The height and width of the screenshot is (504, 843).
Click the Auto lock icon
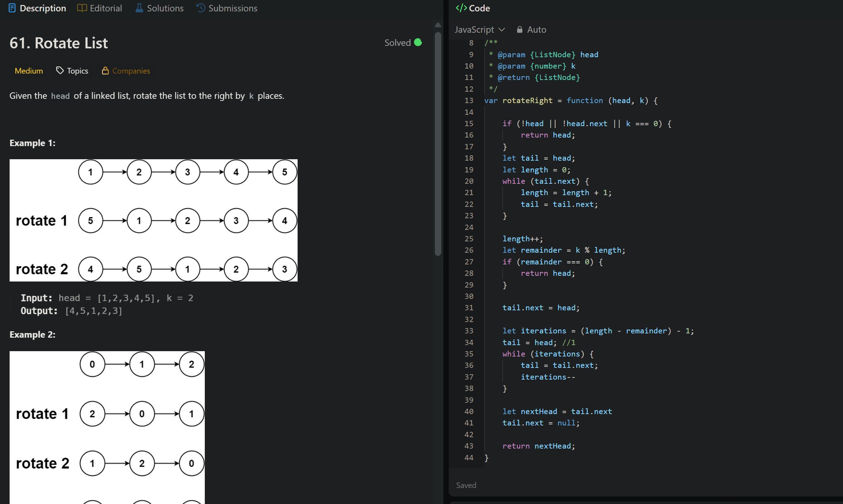coord(519,30)
